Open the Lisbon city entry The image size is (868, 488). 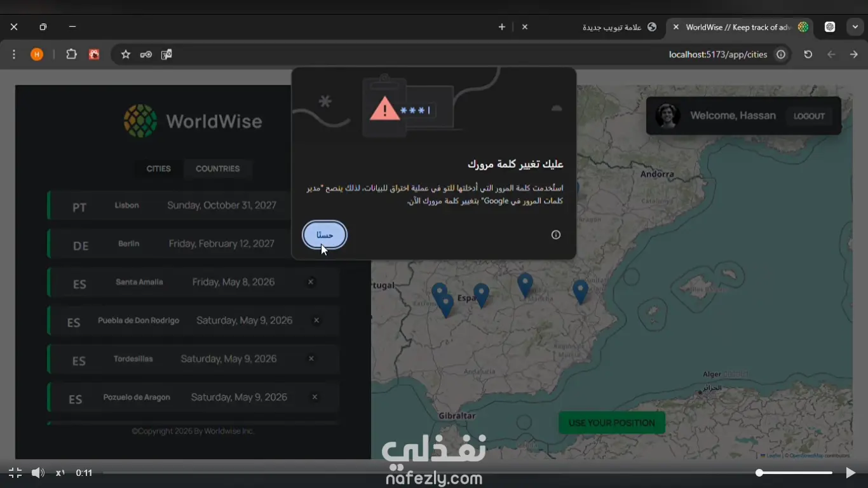(193, 206)
